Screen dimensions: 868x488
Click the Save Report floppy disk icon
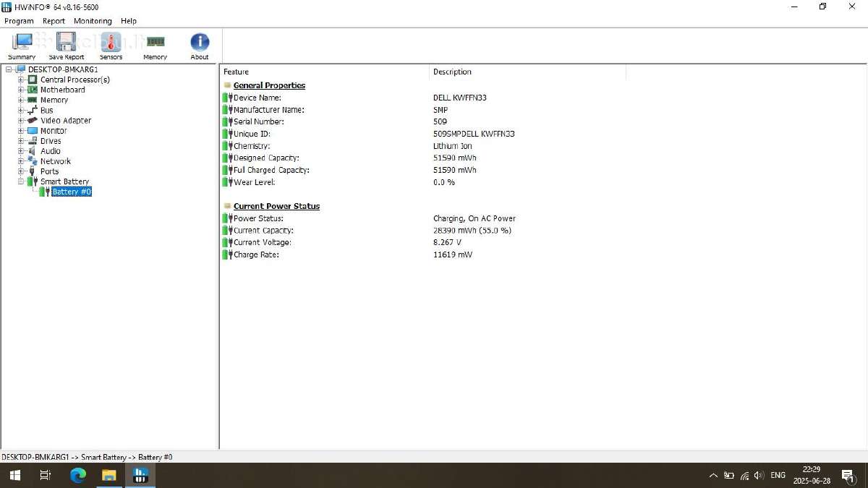click(x=67, y=46)
